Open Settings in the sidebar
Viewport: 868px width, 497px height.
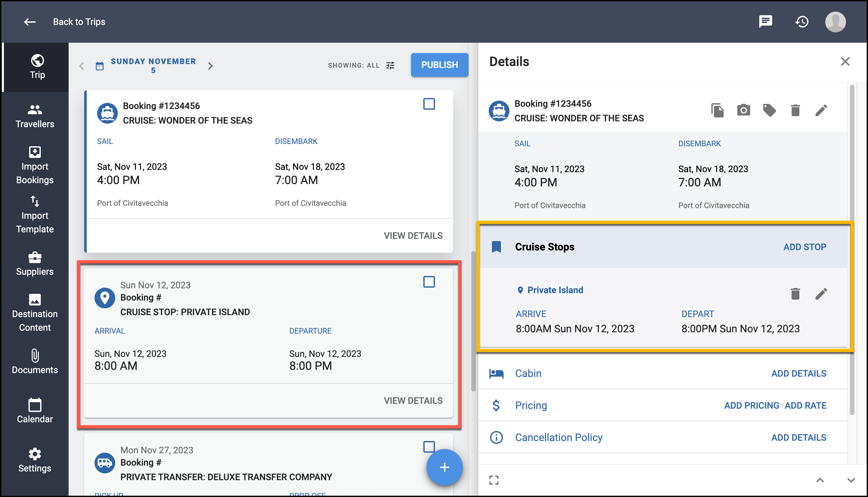pyautogui.click(x=35, y=460)
